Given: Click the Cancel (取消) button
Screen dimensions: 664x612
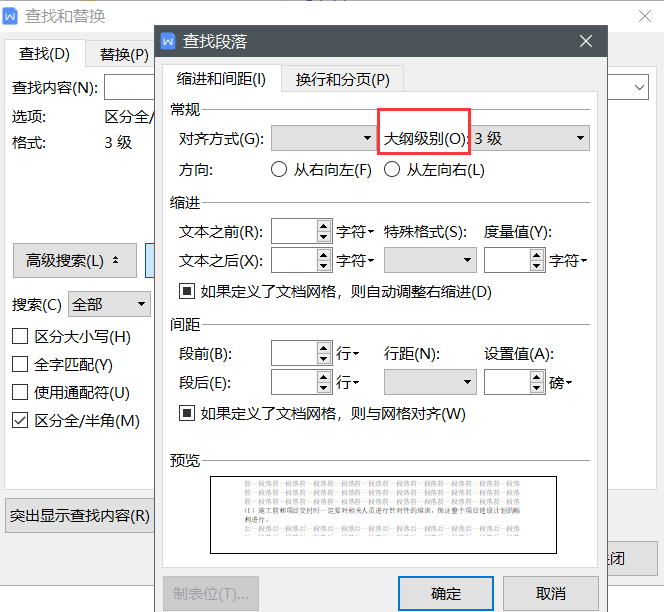Looking at the screenshot, I should point(550,593).
